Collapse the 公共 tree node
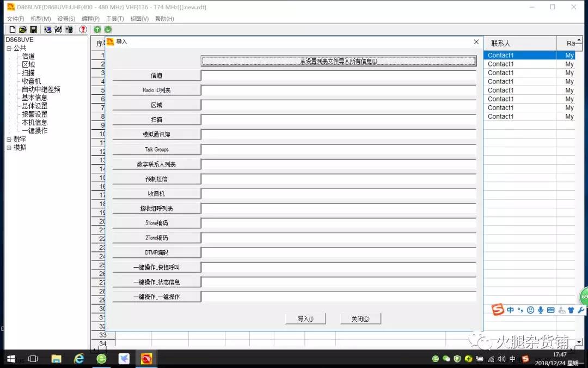The image size is (588, 368). (9, 48)
